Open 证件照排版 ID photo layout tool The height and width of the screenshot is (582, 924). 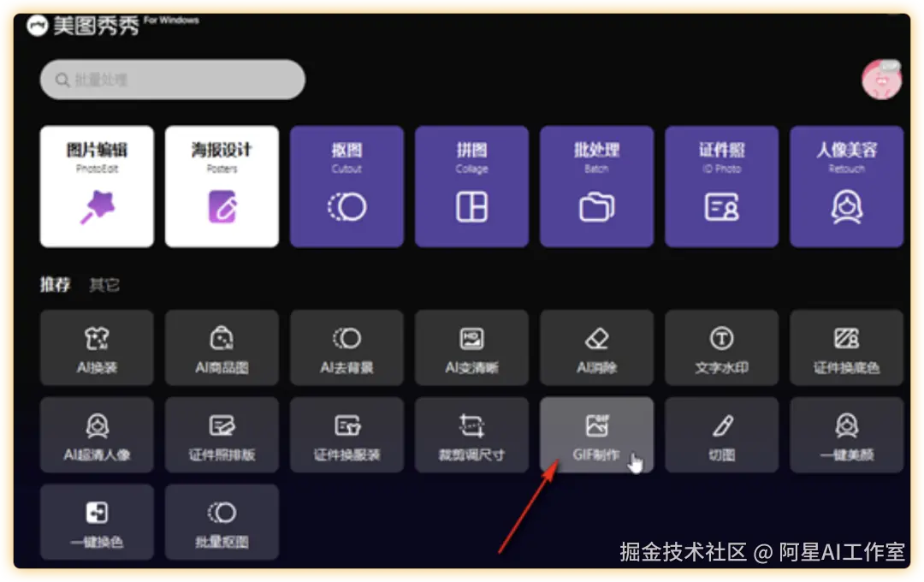222,435
